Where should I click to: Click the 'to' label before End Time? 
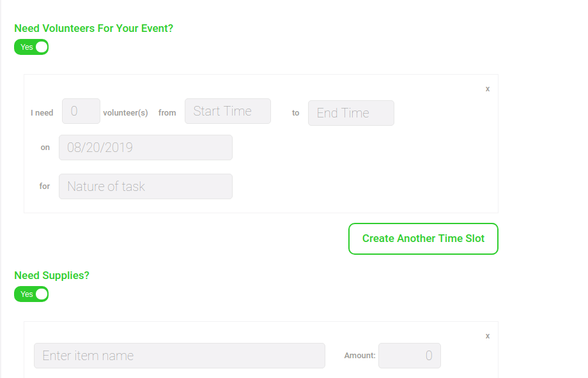pyautogui.click(x=295, y=113)
